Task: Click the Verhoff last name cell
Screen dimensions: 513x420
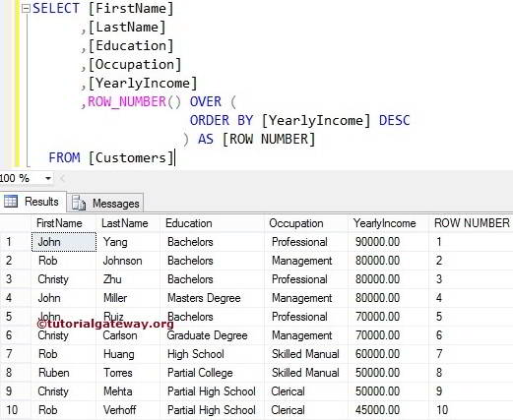Action: pyautogui.click(x=128, y=410)
